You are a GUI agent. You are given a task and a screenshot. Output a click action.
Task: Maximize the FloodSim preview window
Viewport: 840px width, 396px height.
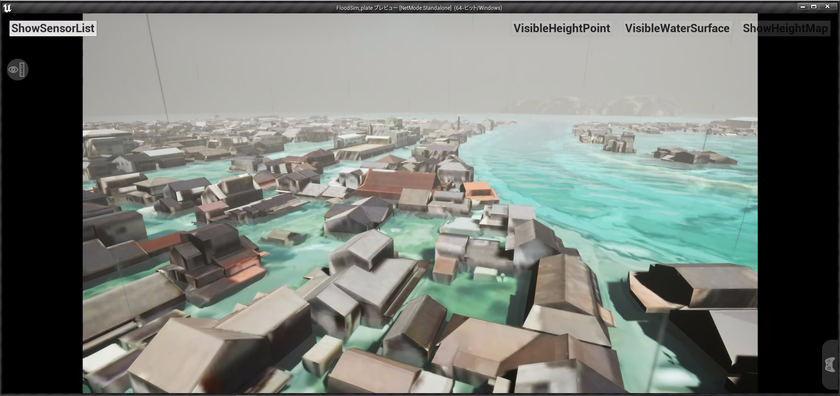(814, 6)
